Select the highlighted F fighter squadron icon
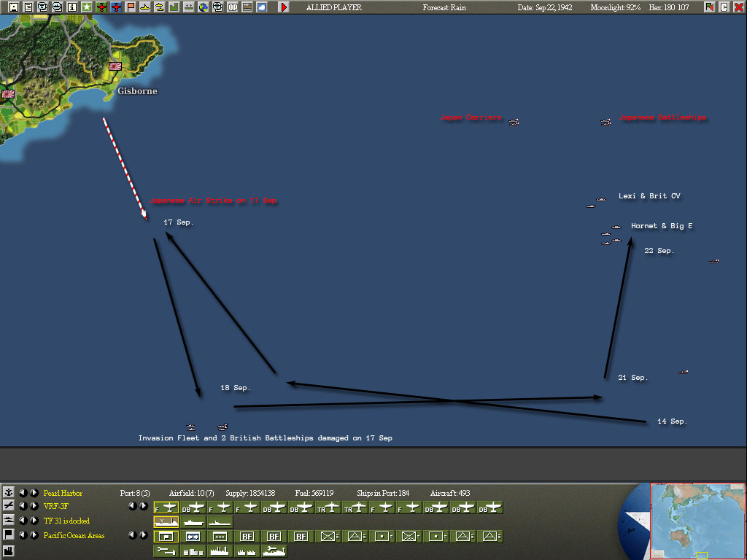This screenshot has height=560, width=747. pyautogui.click(x=166, y=508)
